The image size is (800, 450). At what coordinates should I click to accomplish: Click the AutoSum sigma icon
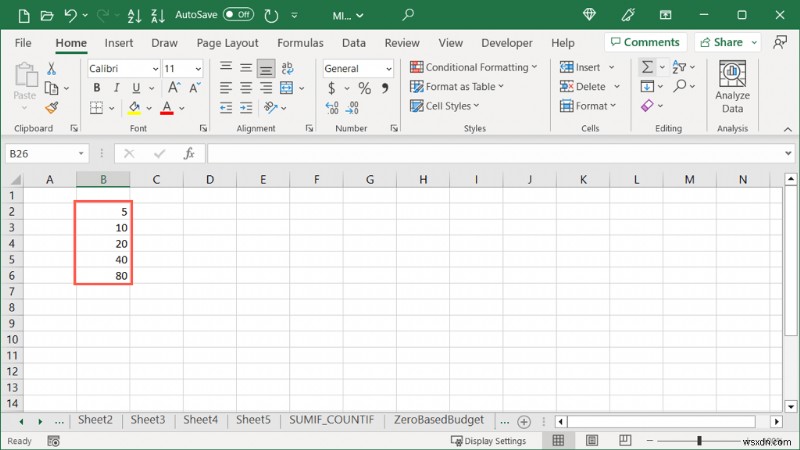pyautogui.click(x=647, y=67)
